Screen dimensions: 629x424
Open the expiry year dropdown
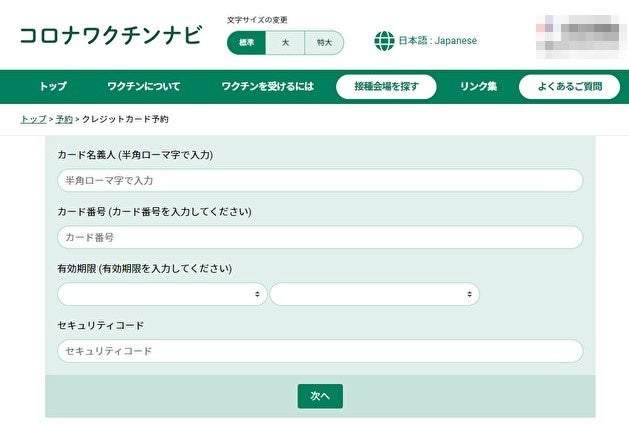374,294
